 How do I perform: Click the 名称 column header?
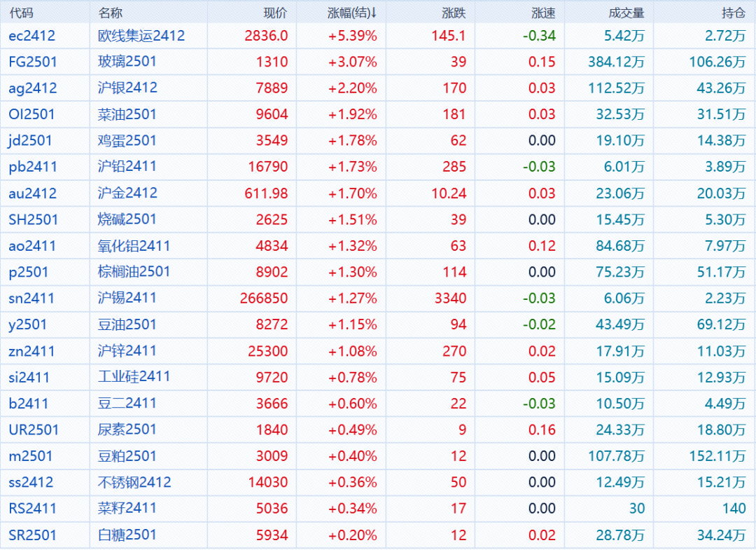coord(111,13)
